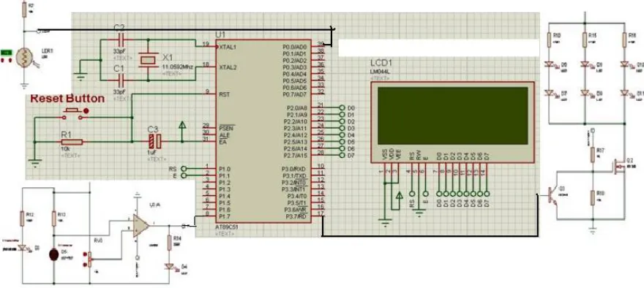Select resistor R12 symbol
Viewport: 644px width, 288px height.
point(22,219)
